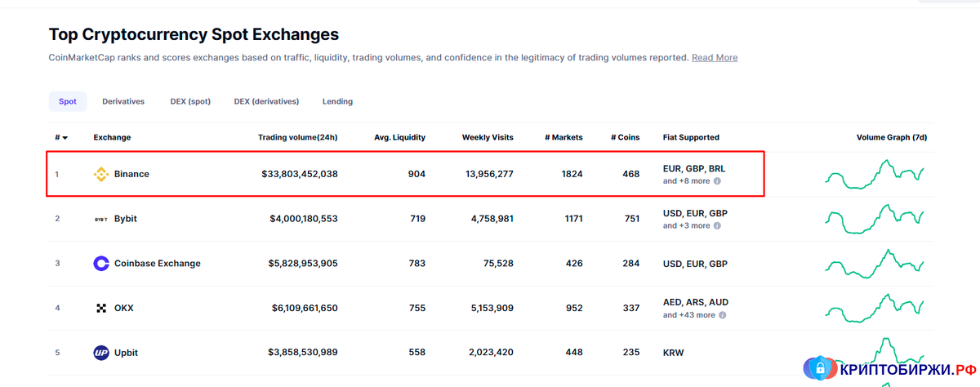Expand Binance 'and +8 more' fiat list
Viewport: 980px width, 387px height.
click(686, 181)
